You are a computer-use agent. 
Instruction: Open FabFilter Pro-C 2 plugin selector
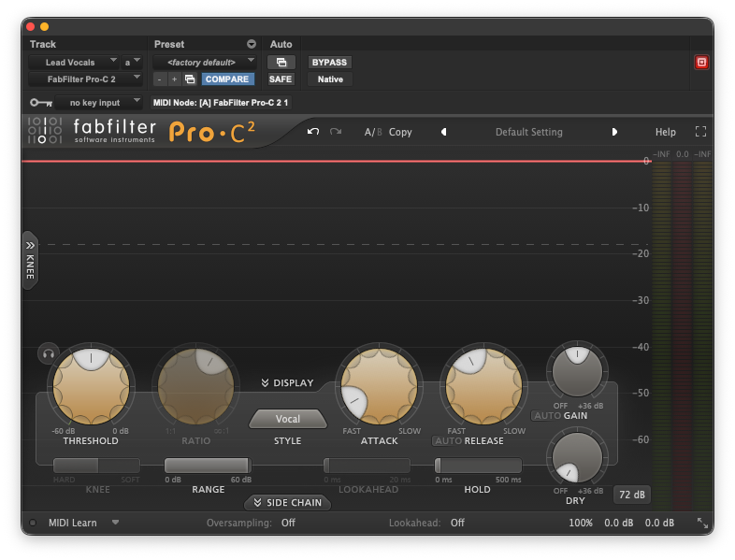[85, 79]
